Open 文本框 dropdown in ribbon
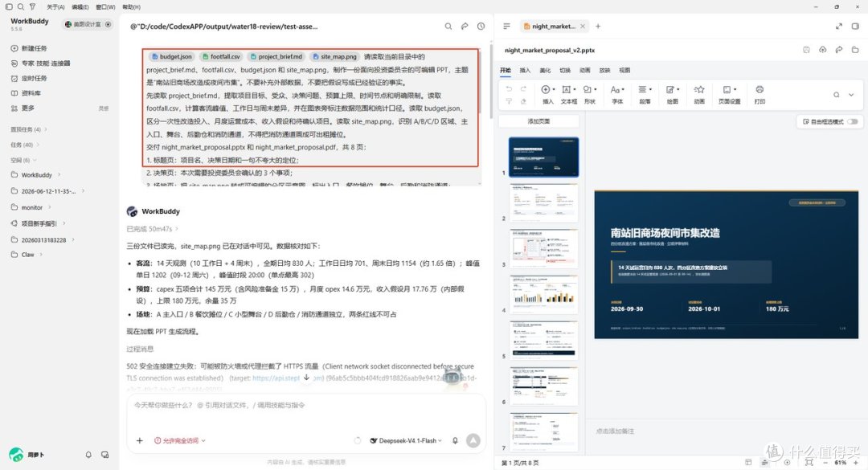 coord(569,94)
